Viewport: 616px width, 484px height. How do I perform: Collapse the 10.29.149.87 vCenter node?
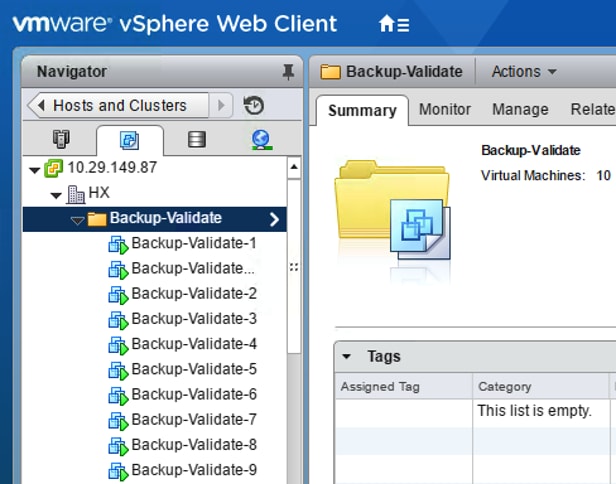point(35,170)
